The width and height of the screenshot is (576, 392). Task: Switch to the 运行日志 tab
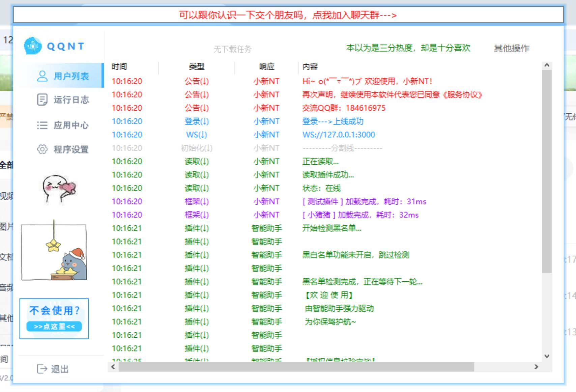tap(71, 100)
